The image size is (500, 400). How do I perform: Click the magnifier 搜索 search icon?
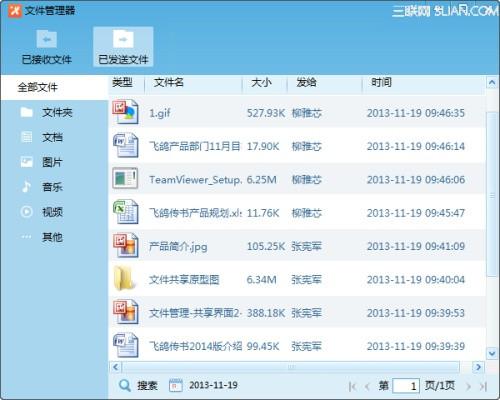pyautogui.click(x=125, y=385)
